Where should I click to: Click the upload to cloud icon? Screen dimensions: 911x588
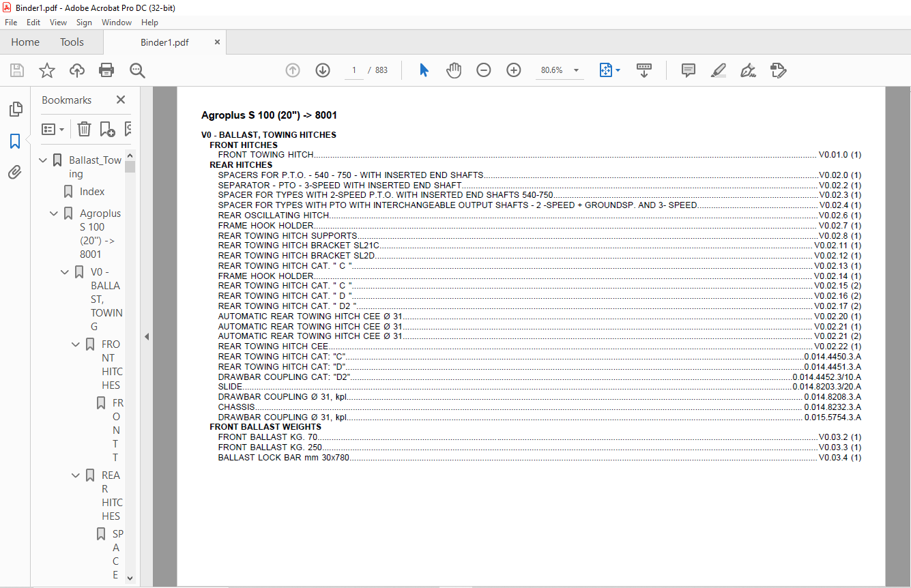77,70
